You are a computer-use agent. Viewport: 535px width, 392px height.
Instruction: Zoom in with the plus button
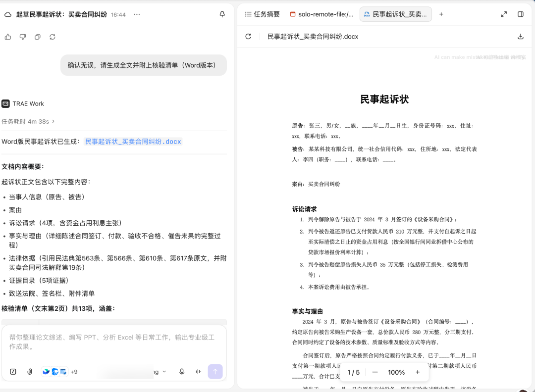[418, 372]
